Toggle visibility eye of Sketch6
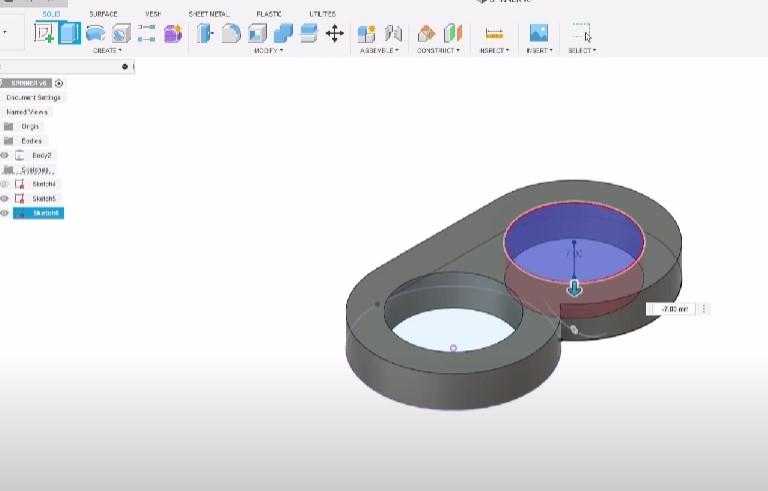The width and height of the screenshot is (768, 491). [x=4, y=213]
